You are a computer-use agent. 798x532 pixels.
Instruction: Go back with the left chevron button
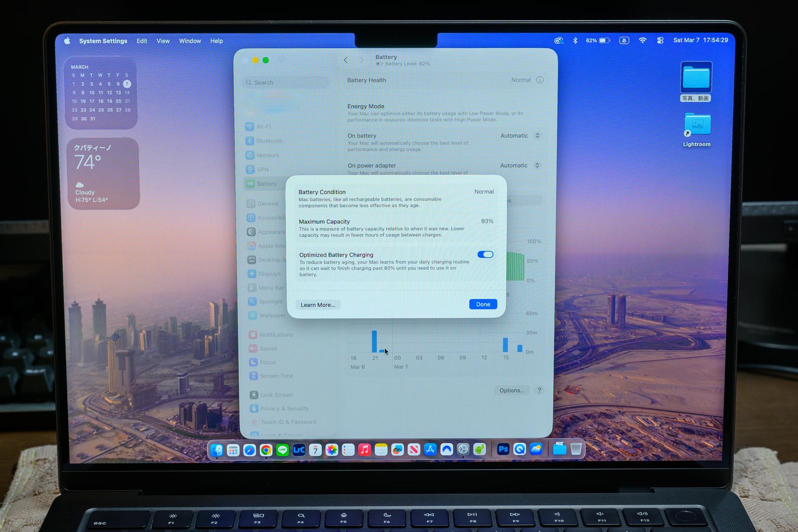point(346,60)
